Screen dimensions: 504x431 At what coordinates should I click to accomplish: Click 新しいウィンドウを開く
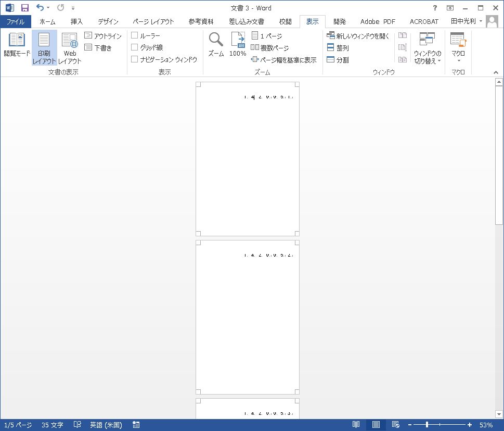358,36
